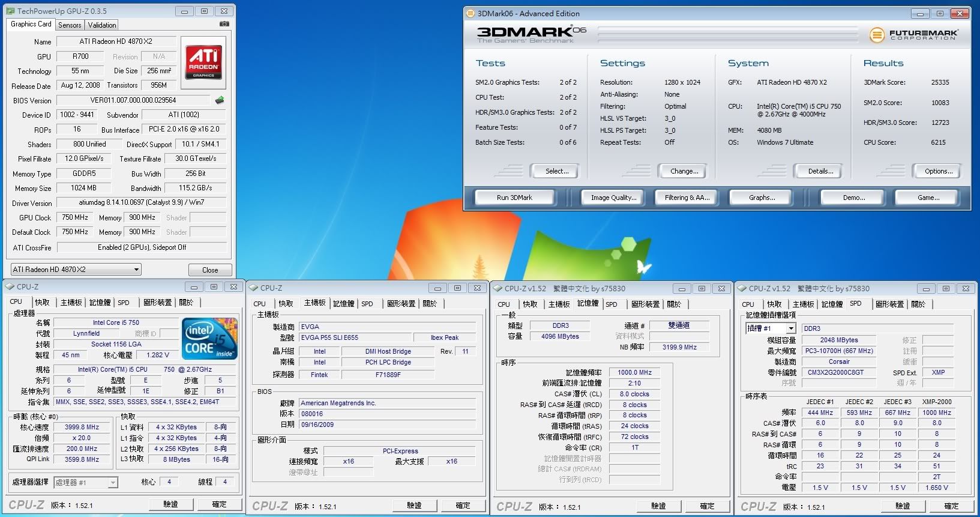This screenshot has width=980, height=517.
Task: Open the Validation tab in GPU-Z
Action: pyautogui.click(x=102, y=25)
